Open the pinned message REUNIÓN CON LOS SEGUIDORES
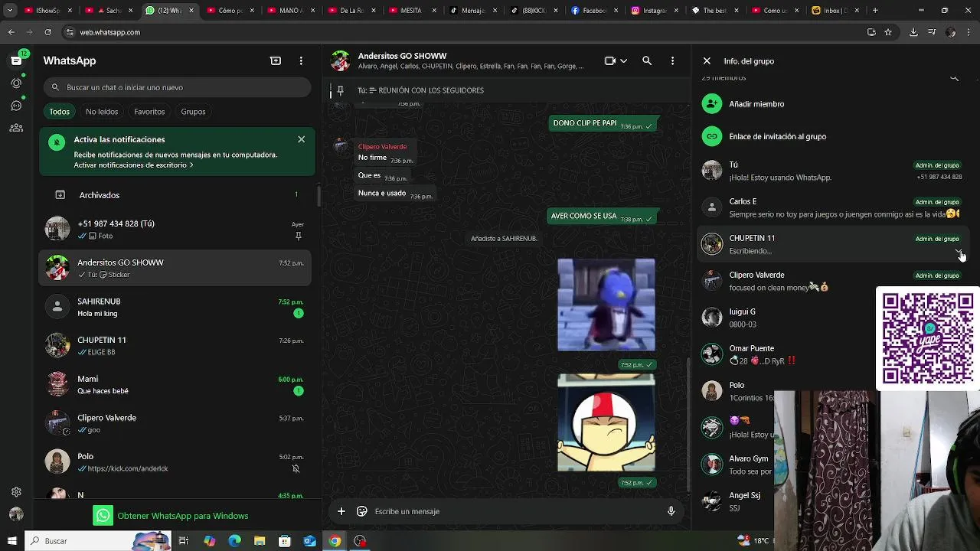The height and width of the screenshot is (551, 980). (505, 90)
